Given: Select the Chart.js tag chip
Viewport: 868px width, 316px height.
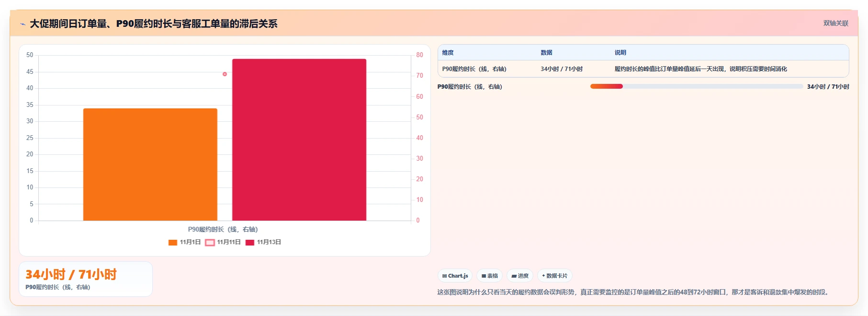Looking at the screenshot, I should click(455, 276).
